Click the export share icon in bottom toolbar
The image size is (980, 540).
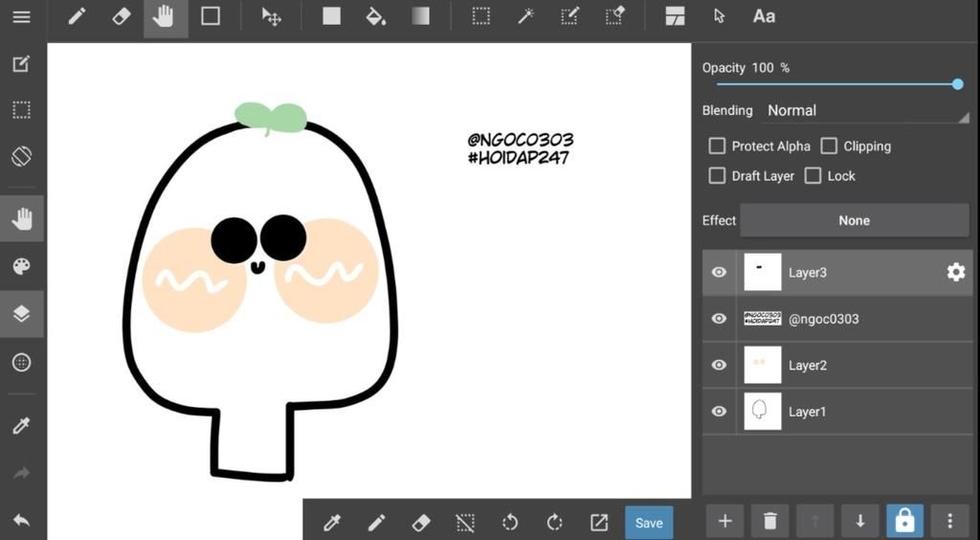pos(599,523)
